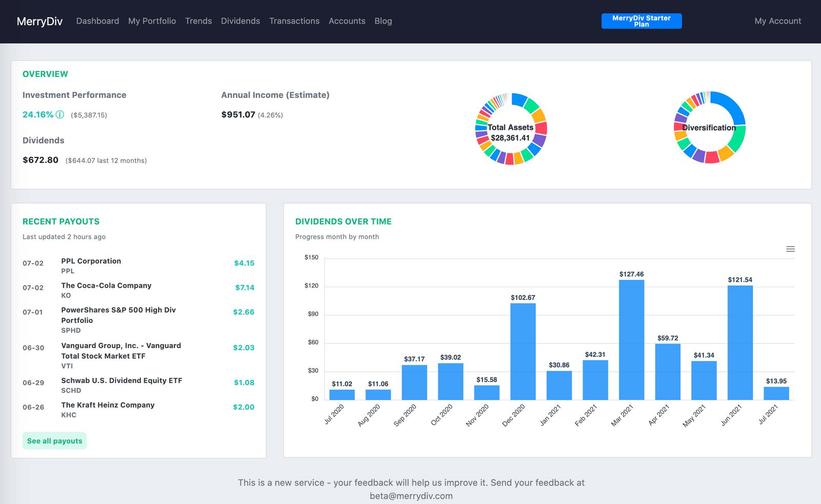
Task: Open the Trends section
Action: pyautogui.click(x=198, y=21)
